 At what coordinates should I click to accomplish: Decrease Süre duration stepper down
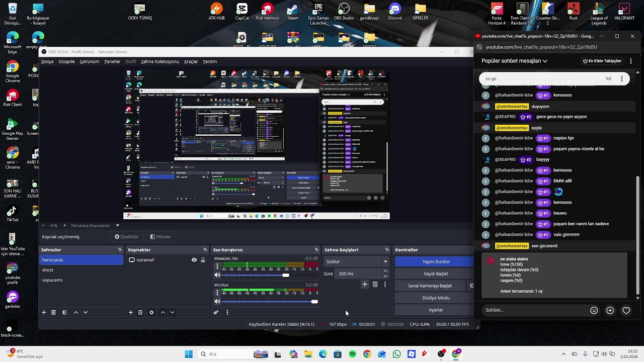point(385,276)
